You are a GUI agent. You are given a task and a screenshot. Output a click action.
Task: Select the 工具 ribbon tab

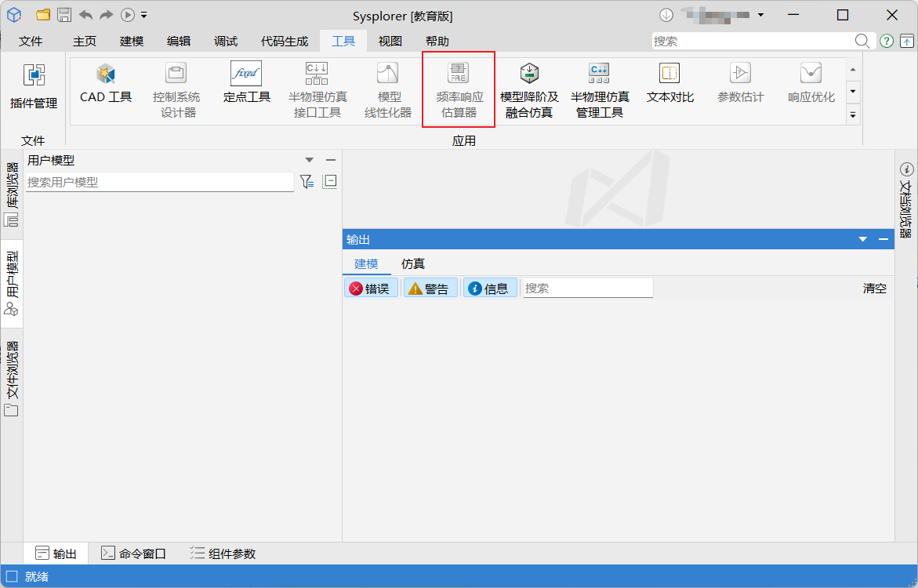click(x=343, y=41)
